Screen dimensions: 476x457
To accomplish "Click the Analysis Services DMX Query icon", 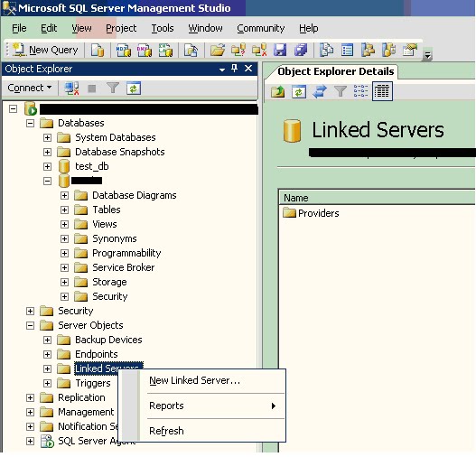I will pos(145,50).
